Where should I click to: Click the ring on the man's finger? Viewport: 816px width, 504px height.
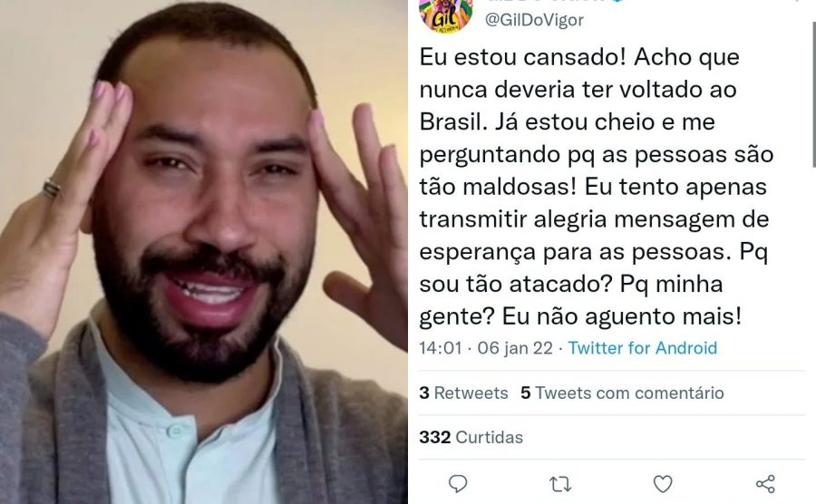point(51,188)
